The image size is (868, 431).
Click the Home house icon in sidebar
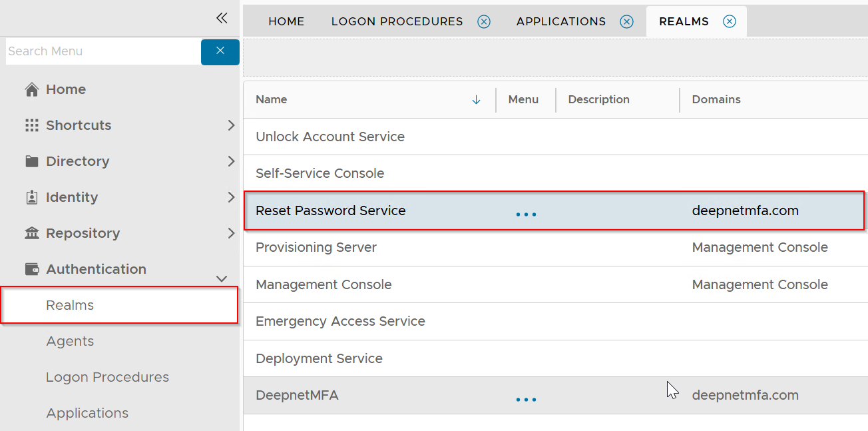tap(31, 89)
